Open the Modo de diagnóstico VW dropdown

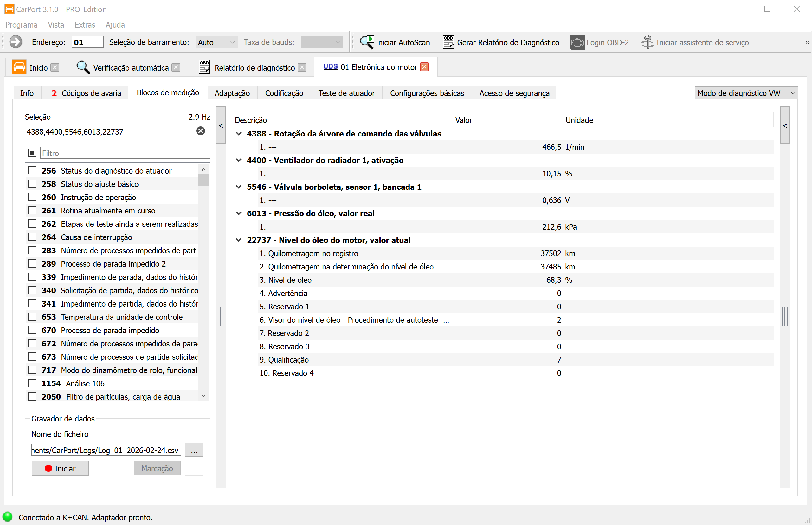coord(746,93)
